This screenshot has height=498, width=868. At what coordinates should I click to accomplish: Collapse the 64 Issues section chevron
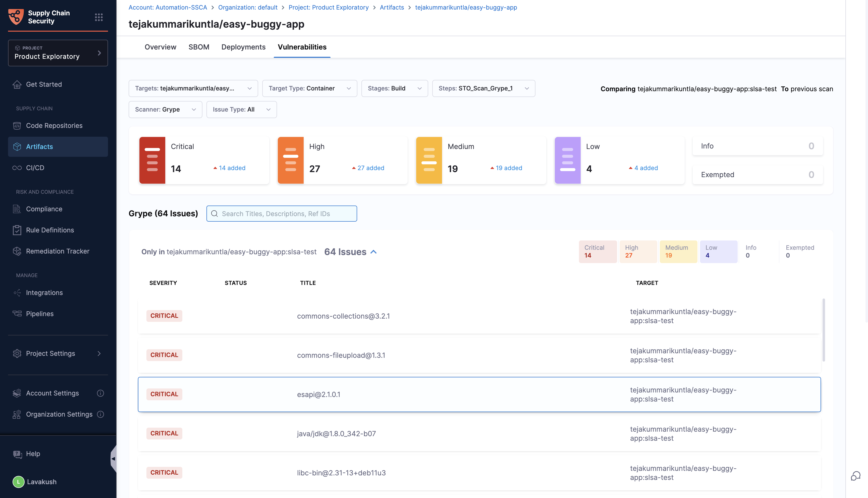374,252
